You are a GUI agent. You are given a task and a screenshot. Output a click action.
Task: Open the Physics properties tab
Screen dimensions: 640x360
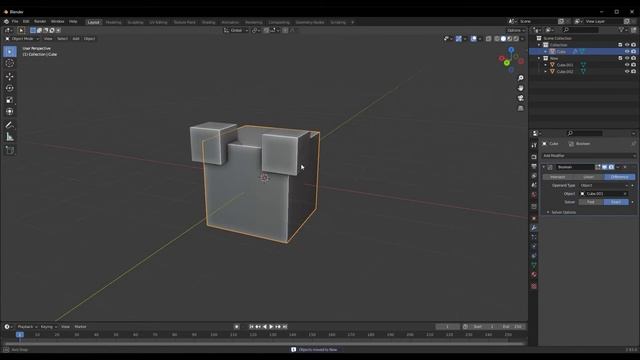coord(534,247)
